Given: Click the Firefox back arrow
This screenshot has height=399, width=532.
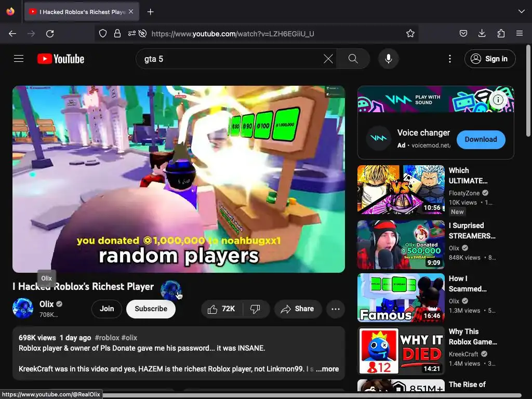Looking at the screenshot, I should (x=12, y=34).
